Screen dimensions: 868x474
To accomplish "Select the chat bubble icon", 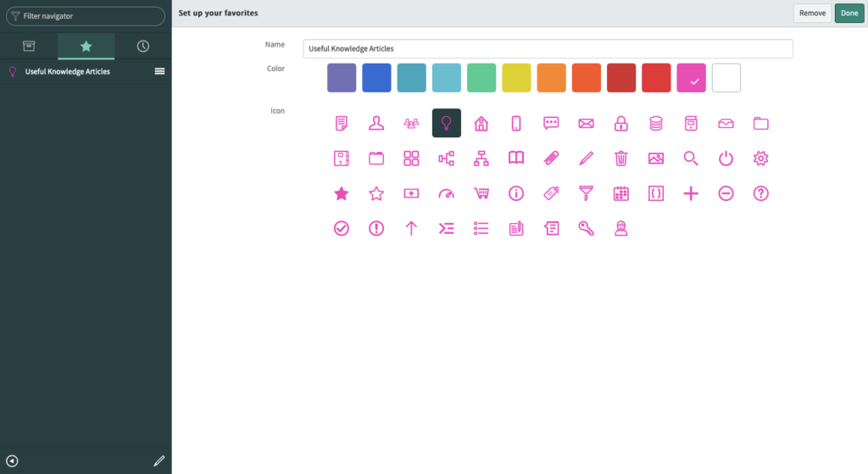I will pyautogui.click(x=551, y=123).
